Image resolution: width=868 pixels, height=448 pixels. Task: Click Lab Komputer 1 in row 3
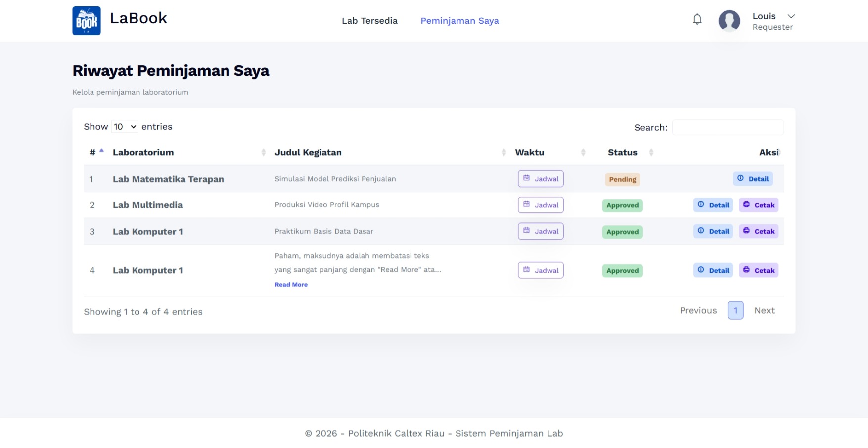(x=148, y=232)
